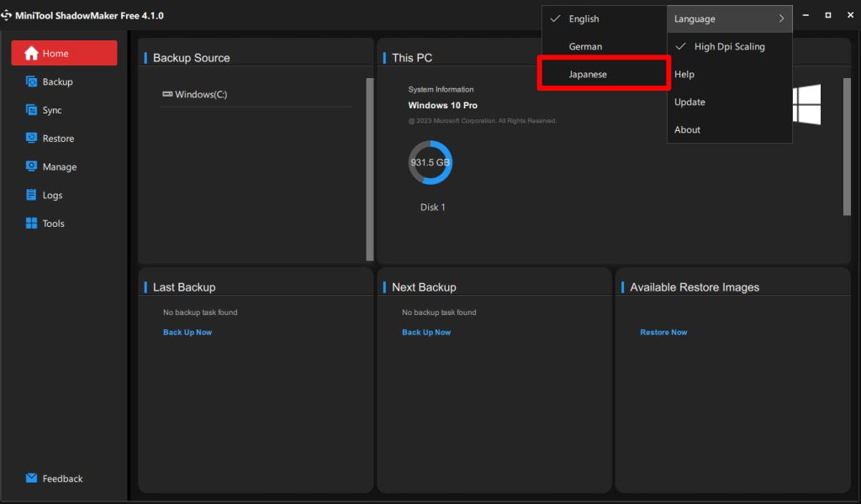Click the Microsoft copyright notice text
Image resolution: width=861 pixels, height=504 pixels.
pyautogui.click(x=482, y=121)
